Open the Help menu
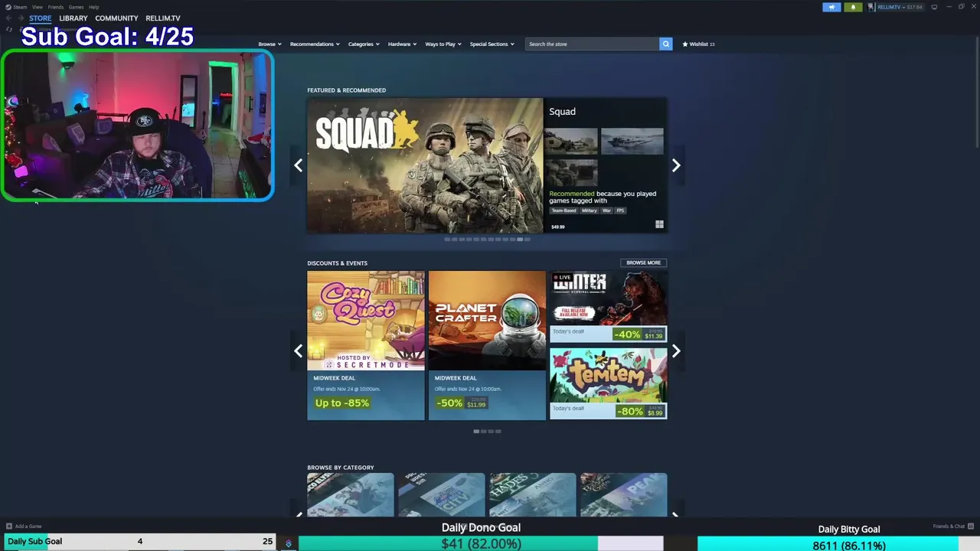The height and width of the screenshot is (551, 980). coord(93,7)
